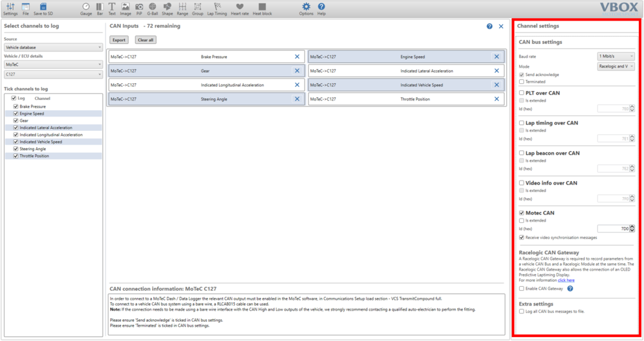Open the Mode Racelogic dropdown
Image resolution: width=644 pixels, height=341 pixels.
coord(616,66)
